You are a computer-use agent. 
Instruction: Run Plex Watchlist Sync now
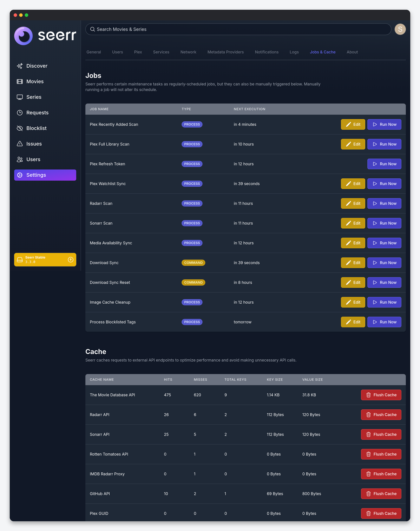tap(384, 184)
